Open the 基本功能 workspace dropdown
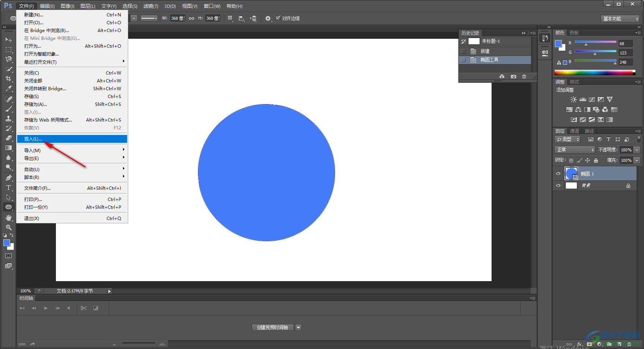The height and width of the screenshot is (349, 644). pyautogui.click(x=620, y=19)
